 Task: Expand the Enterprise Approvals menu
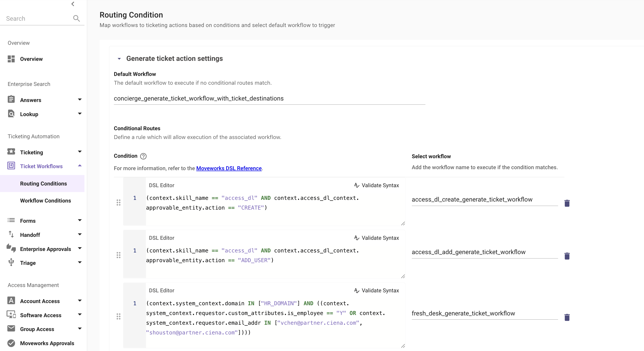coord(80,249)
